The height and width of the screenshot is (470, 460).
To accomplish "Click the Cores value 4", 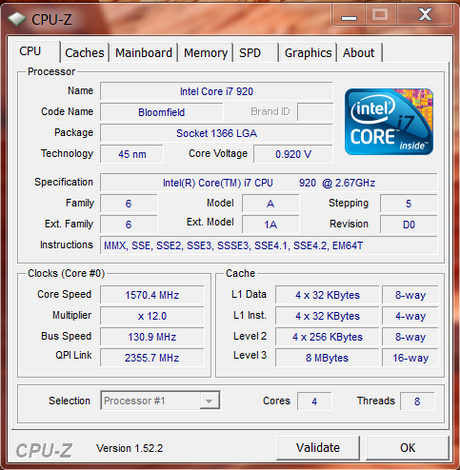I will point(314,401).
